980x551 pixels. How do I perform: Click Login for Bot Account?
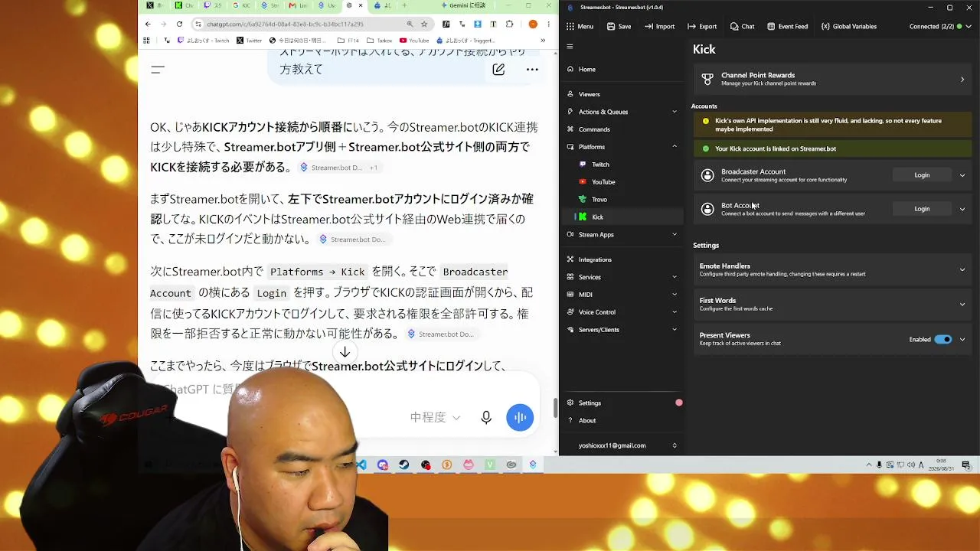click(922, 209)
